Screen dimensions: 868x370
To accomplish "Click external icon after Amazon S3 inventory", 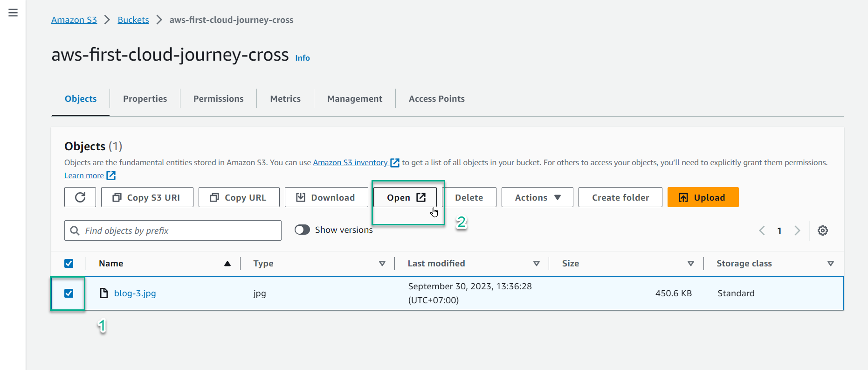I will 395,162.
